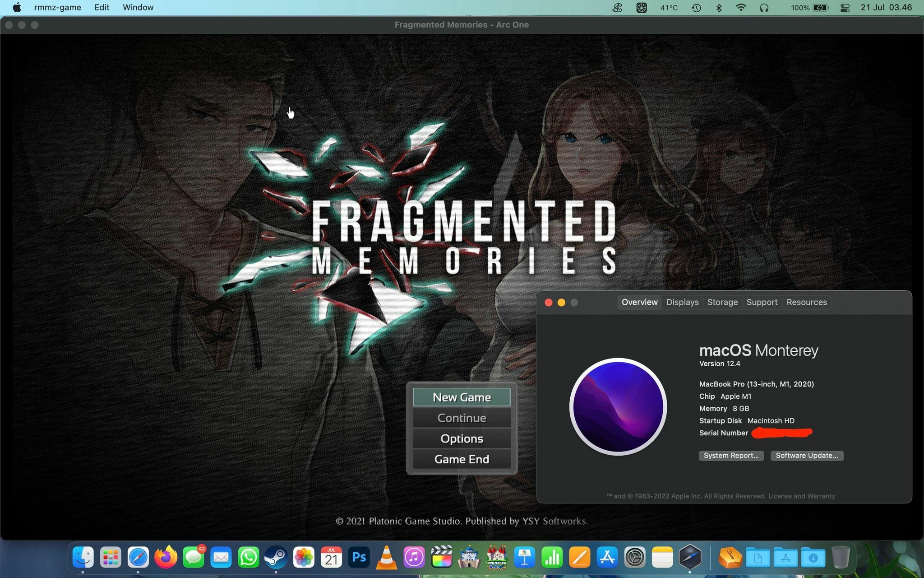Open the License and Warranty link
The width and height of the screenshot is (924, 578).
[801, 496]
